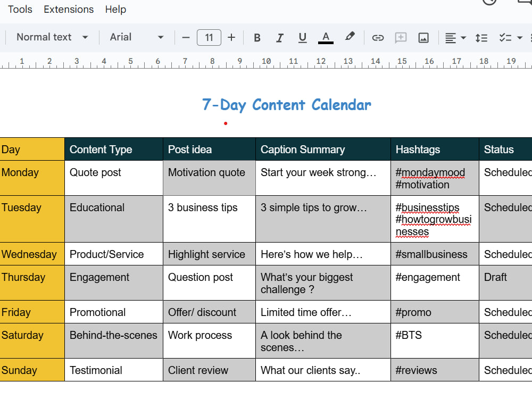Viewport: 532px width, 399px height.
Task: Click the Behind-the-scenes cell
Action: tap(114, 341)
